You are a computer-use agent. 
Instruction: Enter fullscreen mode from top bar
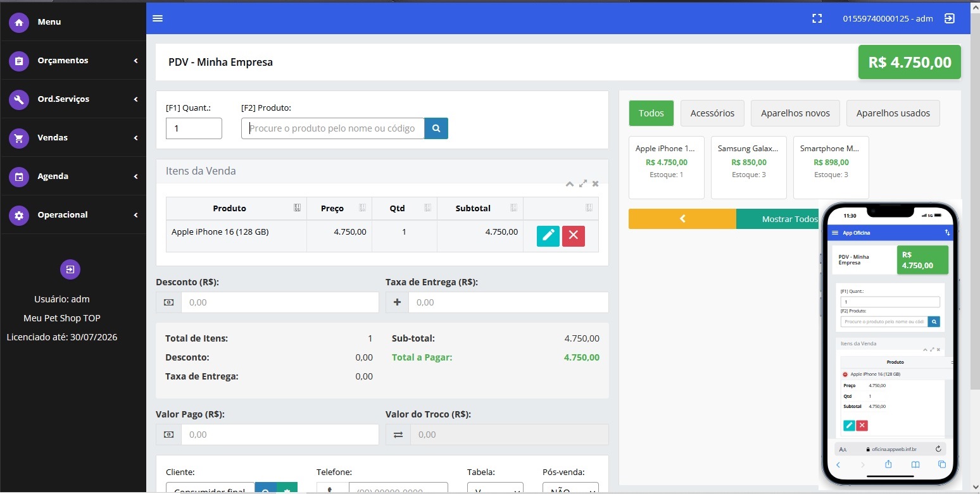point(817,18)
